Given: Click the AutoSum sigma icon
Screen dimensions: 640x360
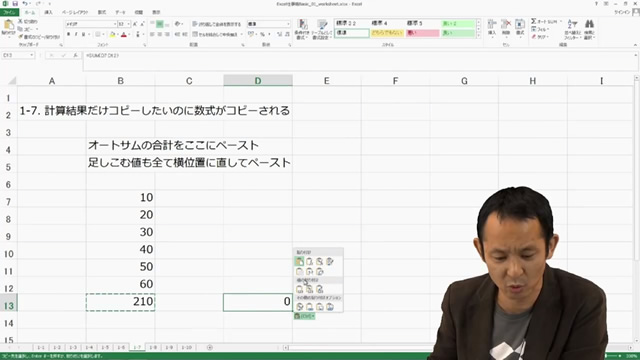Looking at the screenshot, I should tap(533, 21).
